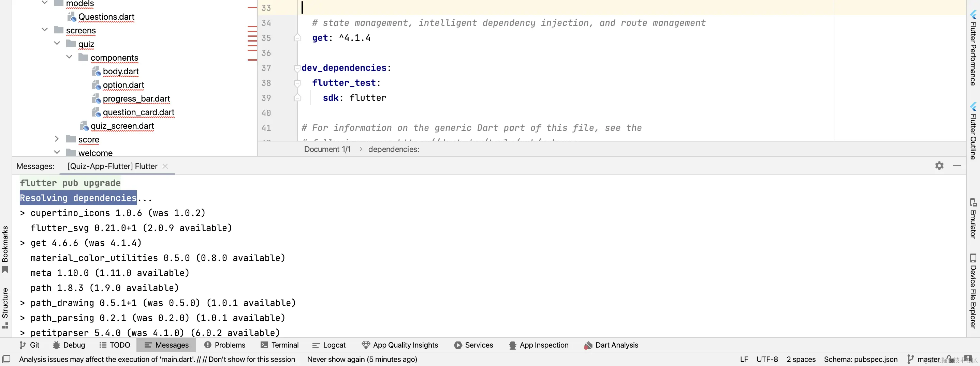This screenshot has height=366, width=980.
Task: Open Device File Explorer panel
Action: 973,291
